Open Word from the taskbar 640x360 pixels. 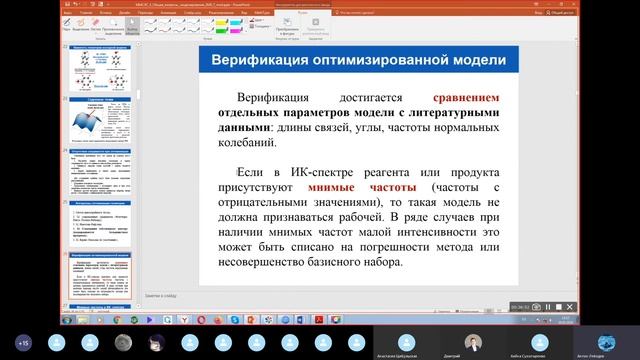[300, 320]
